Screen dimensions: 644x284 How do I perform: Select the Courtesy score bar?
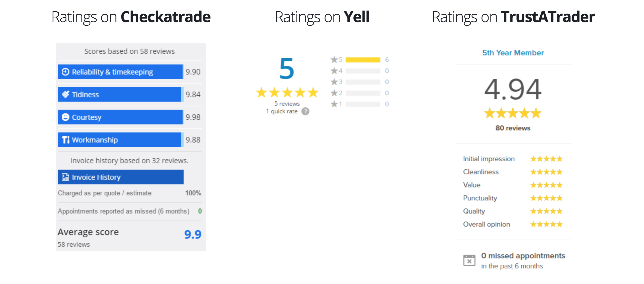point(120,117)
